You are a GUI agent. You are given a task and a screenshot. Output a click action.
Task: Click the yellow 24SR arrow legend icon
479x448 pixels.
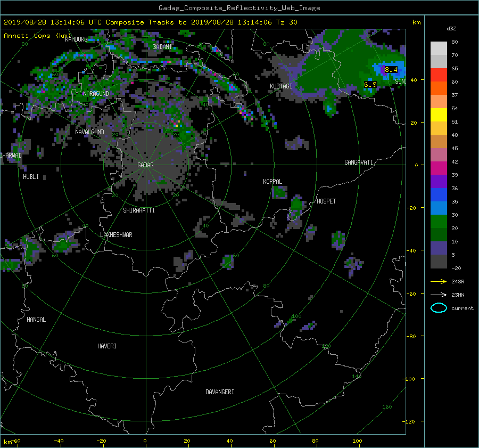point(439,281)
